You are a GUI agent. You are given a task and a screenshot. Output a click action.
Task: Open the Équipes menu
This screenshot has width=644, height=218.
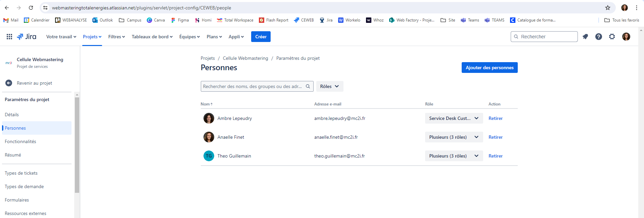tap(189, 37)
